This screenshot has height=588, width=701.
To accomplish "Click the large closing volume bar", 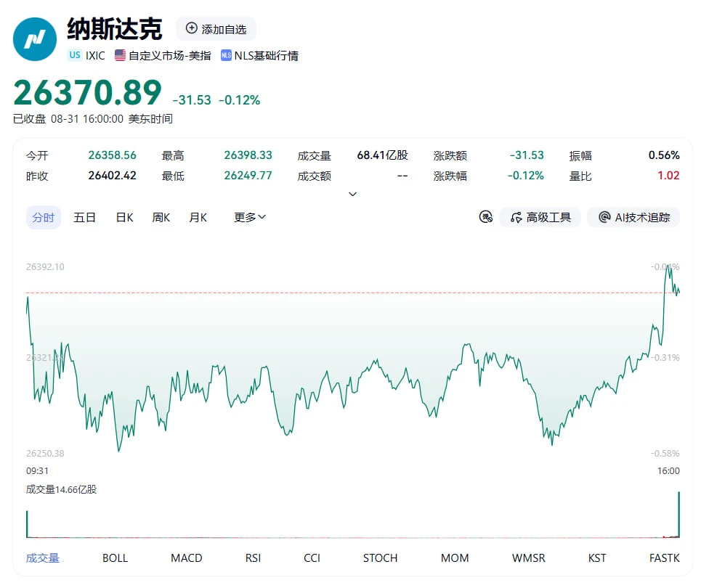I will point(678,514).
